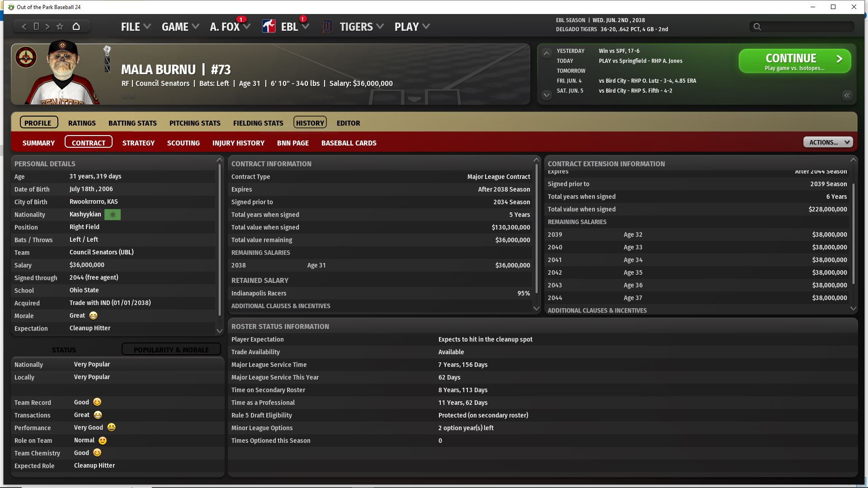
Task: Bookmark this page with the star icon
Action: pos(60,27)
